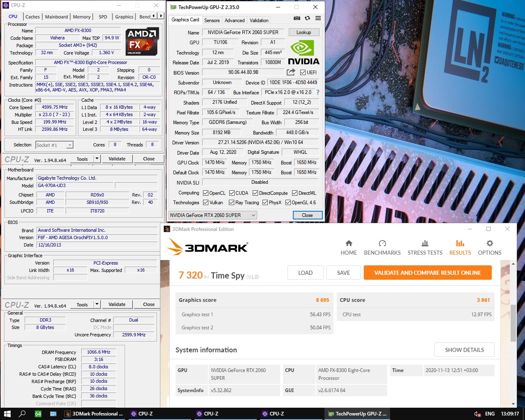The image size is (525, 420).
Task: Click the Bus Interface question mark icon
Action: click(x=317, y=92)
